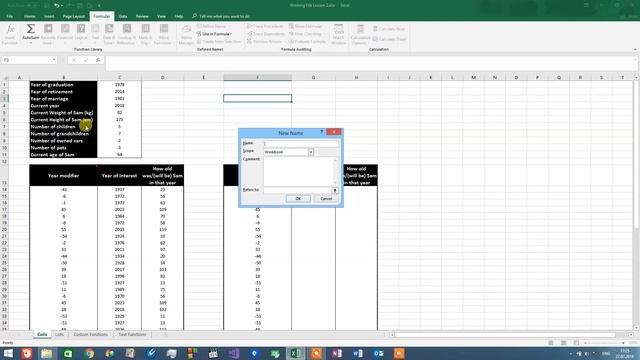640x360 pixels.
Task: Toggle Show Formulas
Action: (x=305, y=26)
